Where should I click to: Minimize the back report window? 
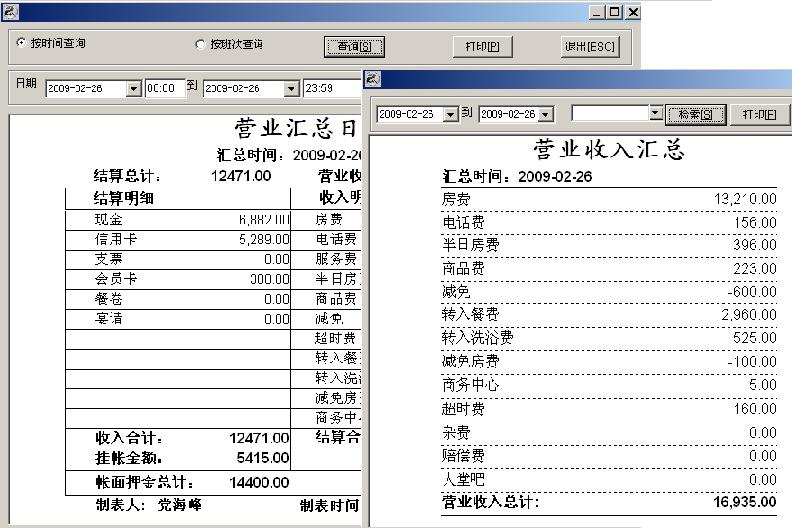point(597,12)
